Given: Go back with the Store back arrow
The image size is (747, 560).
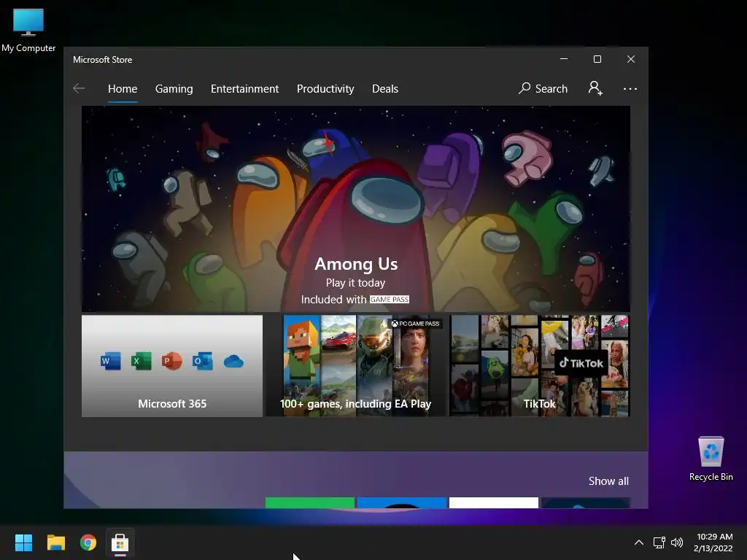Looking at the screenshot, I should click(x=79, y=88).
